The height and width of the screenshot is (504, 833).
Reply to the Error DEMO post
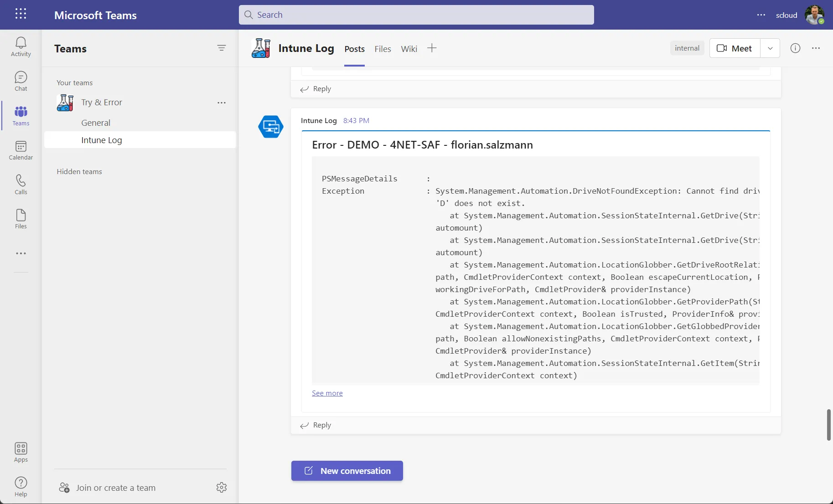click(316, 425)
